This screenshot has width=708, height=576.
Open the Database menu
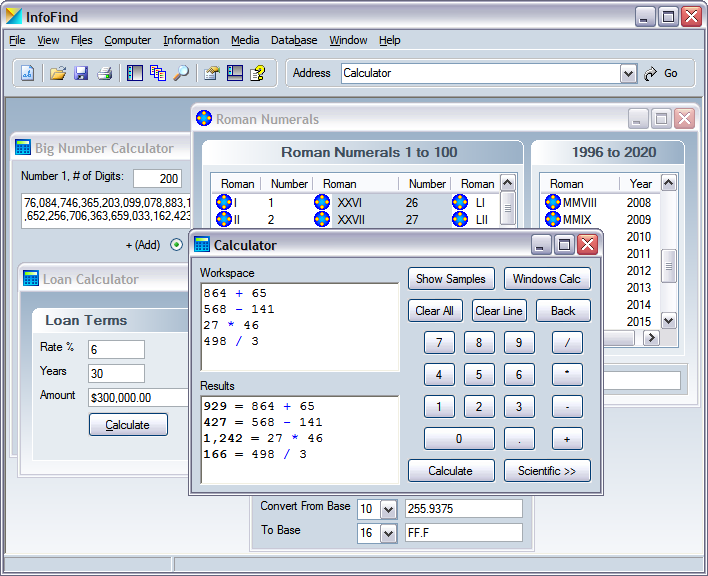pos(294,40)
